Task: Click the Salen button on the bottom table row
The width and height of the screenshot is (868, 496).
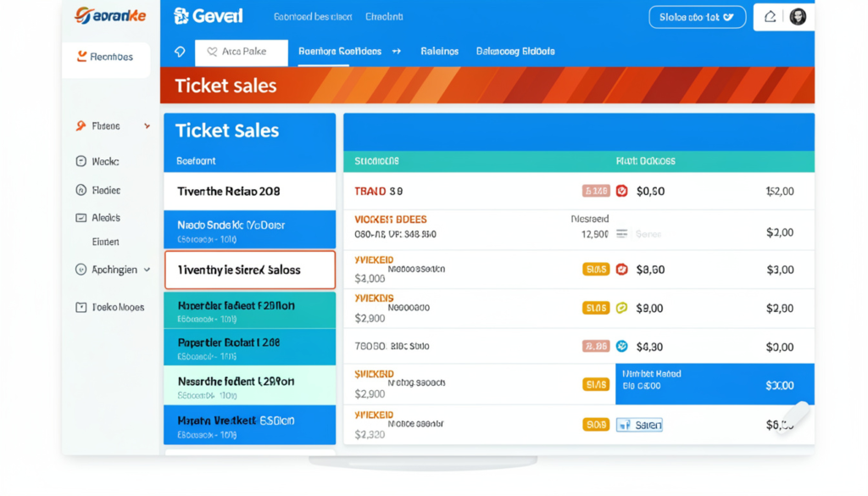Action: (x=639, y=424)
